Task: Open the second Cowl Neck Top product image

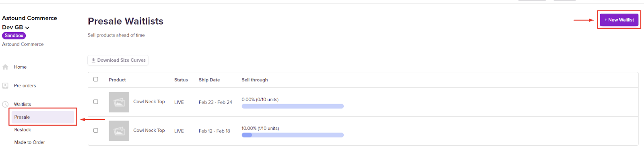Action: (x=119, y=131)
